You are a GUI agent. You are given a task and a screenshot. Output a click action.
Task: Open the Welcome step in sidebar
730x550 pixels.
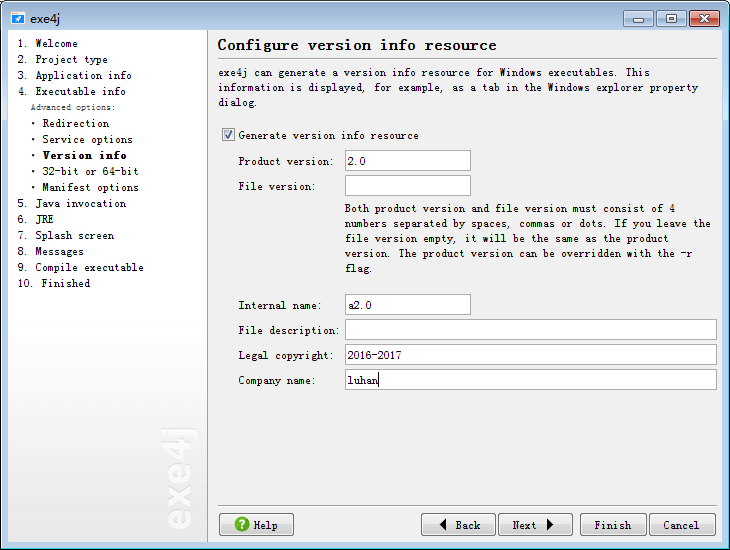point(56,44)
